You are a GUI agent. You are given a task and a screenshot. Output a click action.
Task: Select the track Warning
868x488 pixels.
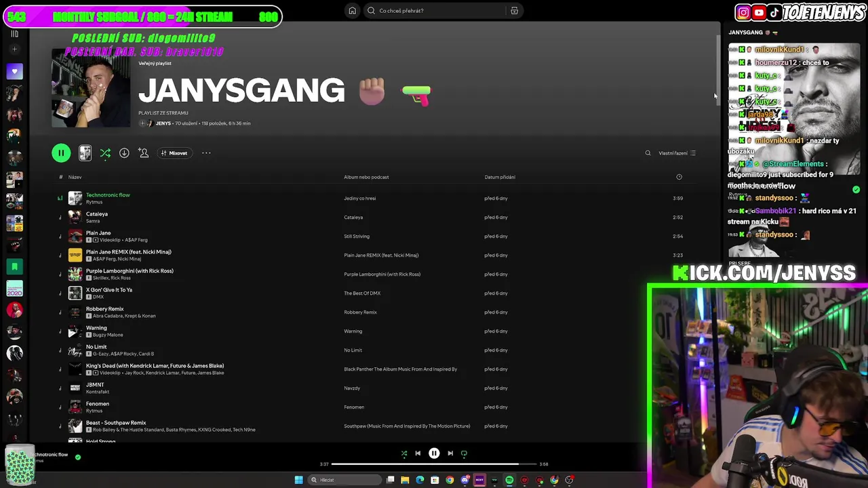[x=96, y=328]
